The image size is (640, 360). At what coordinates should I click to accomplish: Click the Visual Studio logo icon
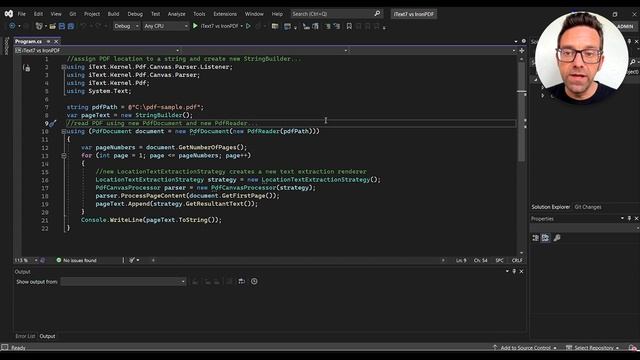click(x=9, y=14)
